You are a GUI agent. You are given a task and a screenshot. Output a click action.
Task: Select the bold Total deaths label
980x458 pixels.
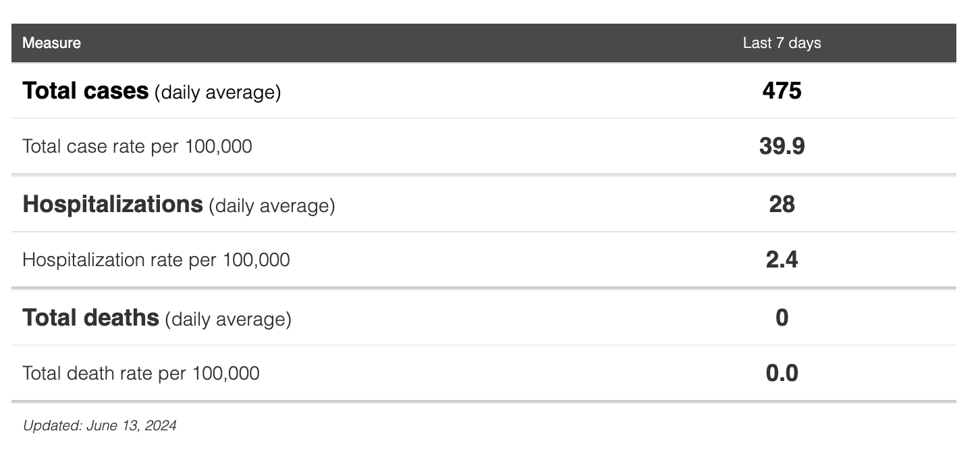tap(91, 317)
